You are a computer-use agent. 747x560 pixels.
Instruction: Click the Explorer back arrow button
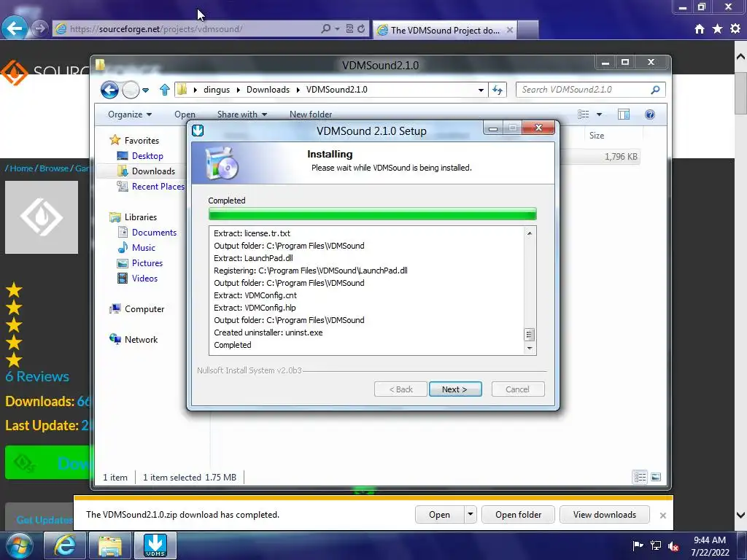[x=109, y=90]
